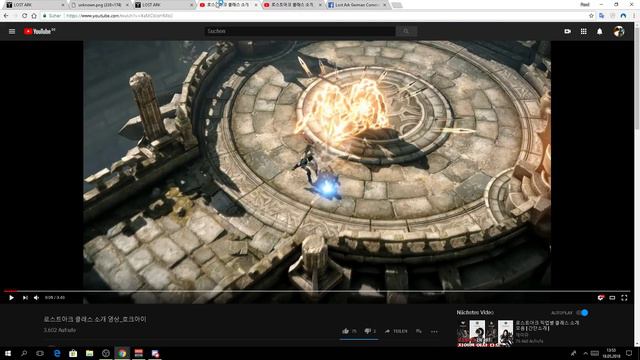Seek along the video progress bar
Screen dimensions: 640x360
tap(317, 291)
